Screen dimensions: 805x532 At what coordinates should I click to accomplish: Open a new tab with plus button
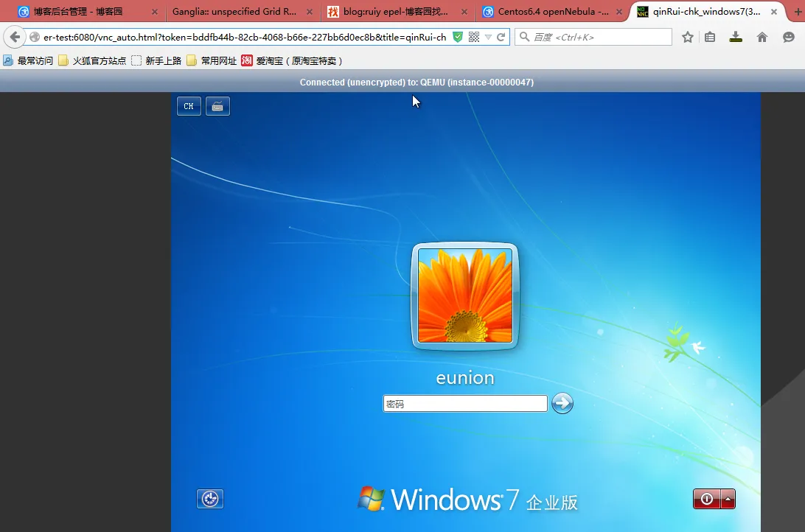[x=798, y=12]
